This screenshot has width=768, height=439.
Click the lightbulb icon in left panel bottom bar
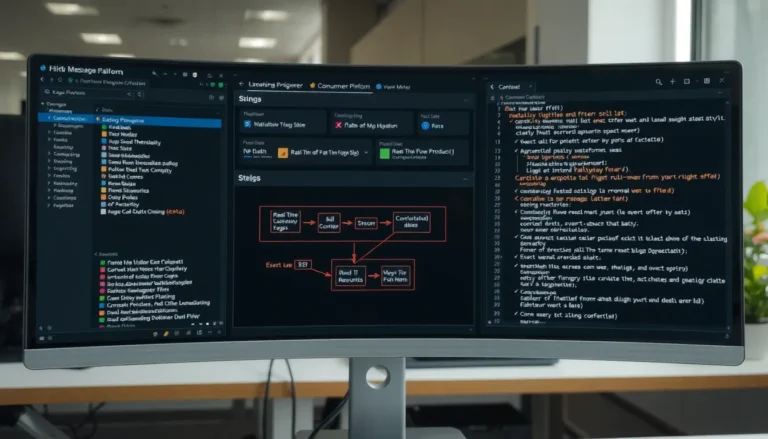156,334
